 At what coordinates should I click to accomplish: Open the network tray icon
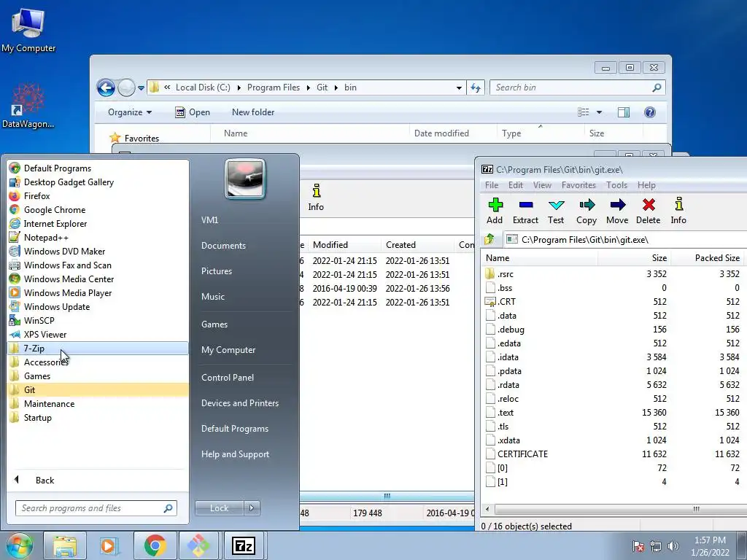click(x=656, y=546)
